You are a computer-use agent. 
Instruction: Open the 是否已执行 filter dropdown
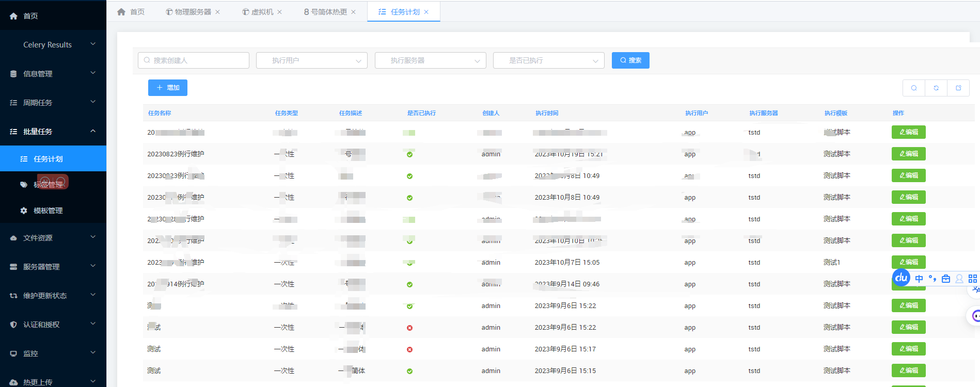[x=549, y=60]
